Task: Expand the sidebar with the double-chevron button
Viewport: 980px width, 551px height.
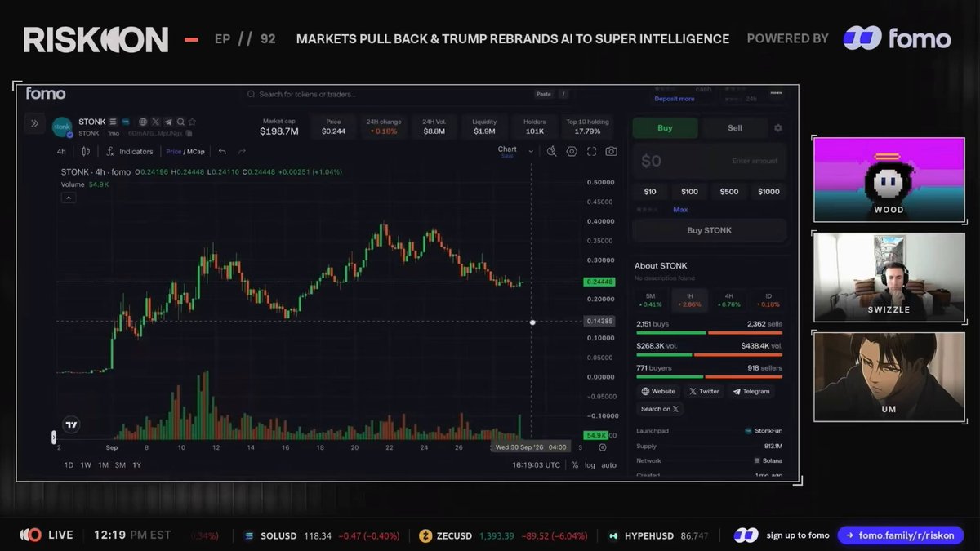Action: tap(34, 123)
